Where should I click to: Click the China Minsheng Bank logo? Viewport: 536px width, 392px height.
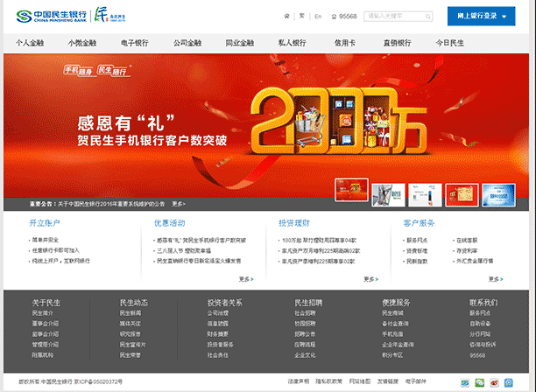point(52,16)
